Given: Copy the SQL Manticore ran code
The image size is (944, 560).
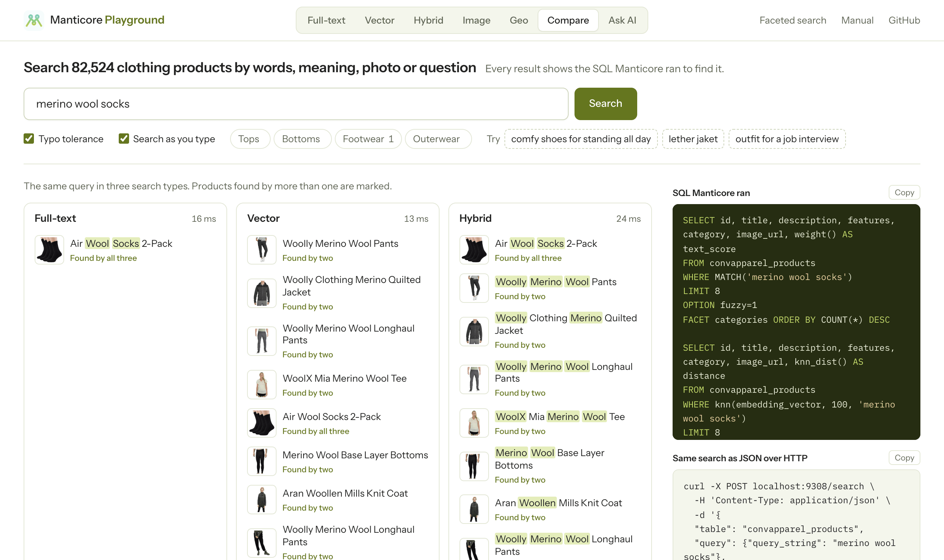Looking at the screenshot, I should coord(904,192).
